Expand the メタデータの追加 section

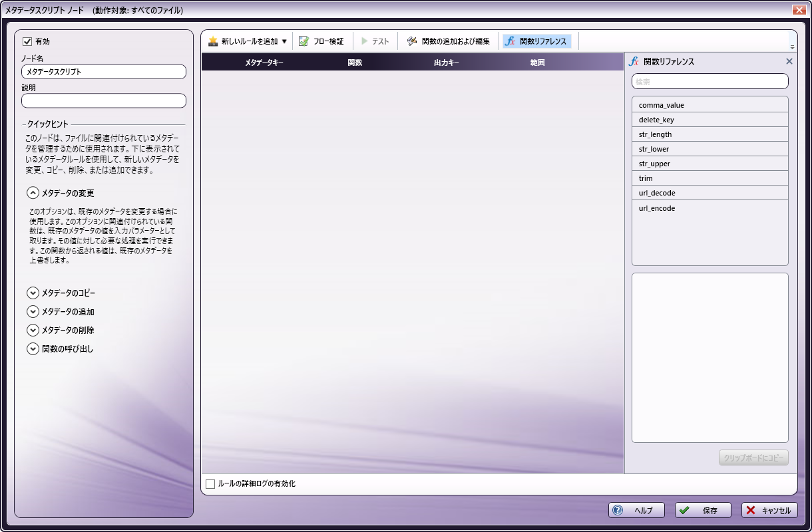pyautogui.click(x=33, y=311)
